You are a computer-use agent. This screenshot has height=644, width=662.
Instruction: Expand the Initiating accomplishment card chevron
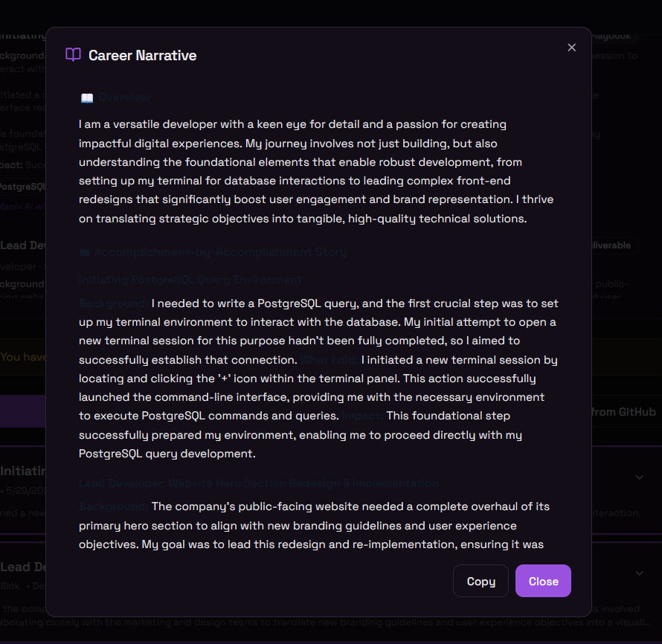(639, 477)
